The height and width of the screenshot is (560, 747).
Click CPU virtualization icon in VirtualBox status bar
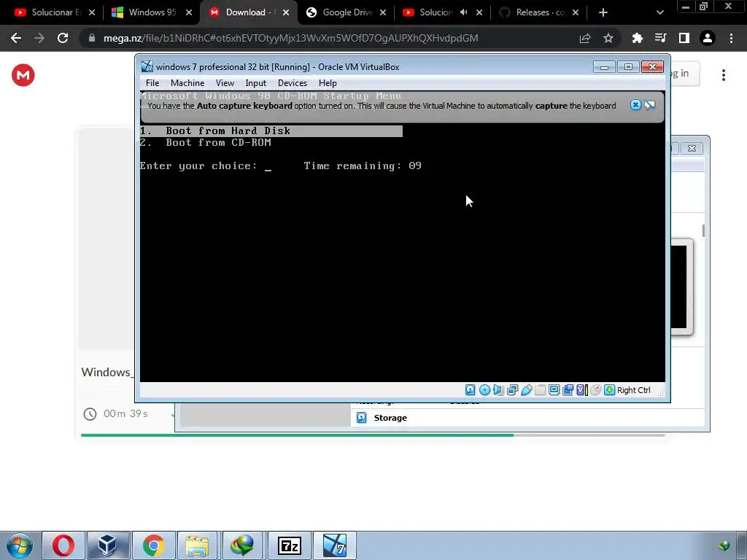click(x=581, y=390)
